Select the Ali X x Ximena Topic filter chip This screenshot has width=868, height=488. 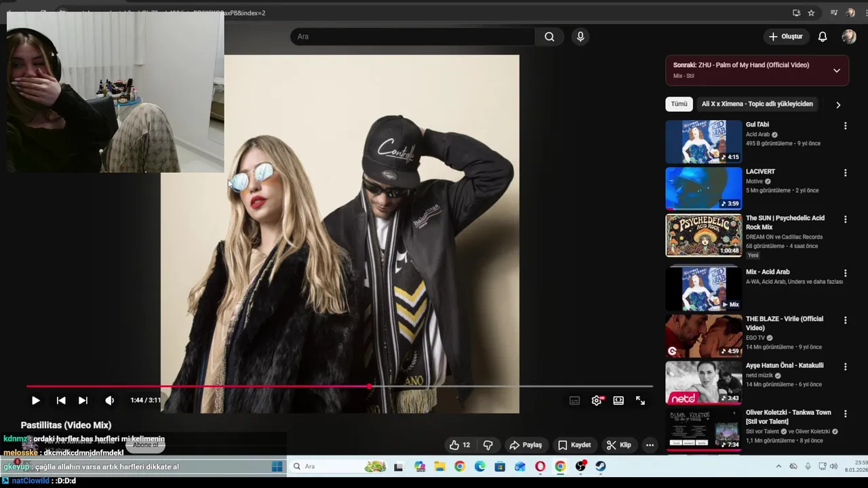point(757,104)
